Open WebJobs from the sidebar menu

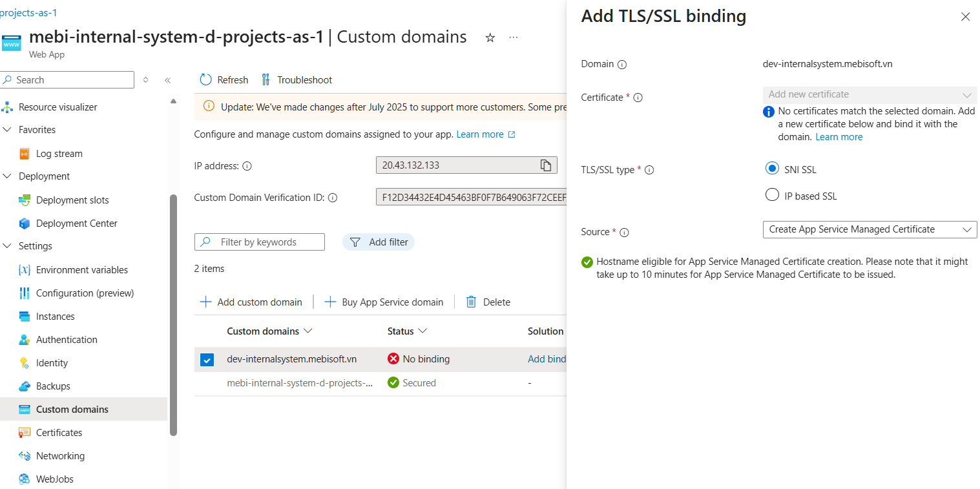[53, 479]
